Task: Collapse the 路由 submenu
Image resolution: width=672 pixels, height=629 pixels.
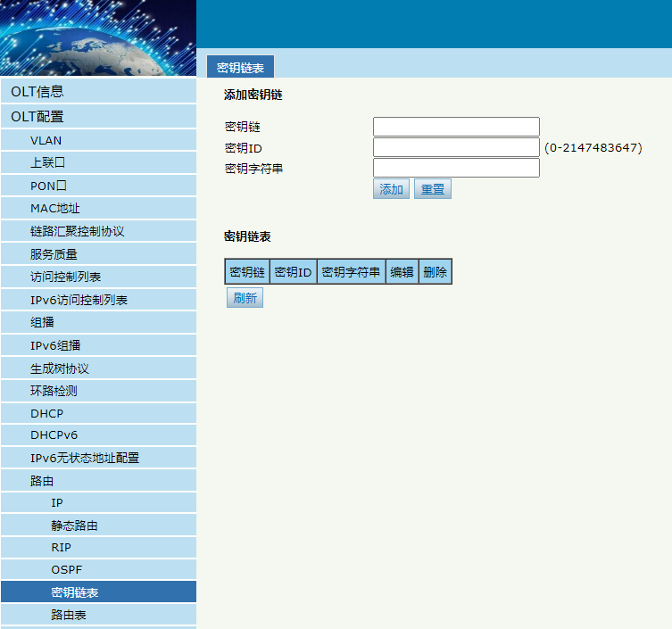Action: pyautogui.click(x=98, y=480)
